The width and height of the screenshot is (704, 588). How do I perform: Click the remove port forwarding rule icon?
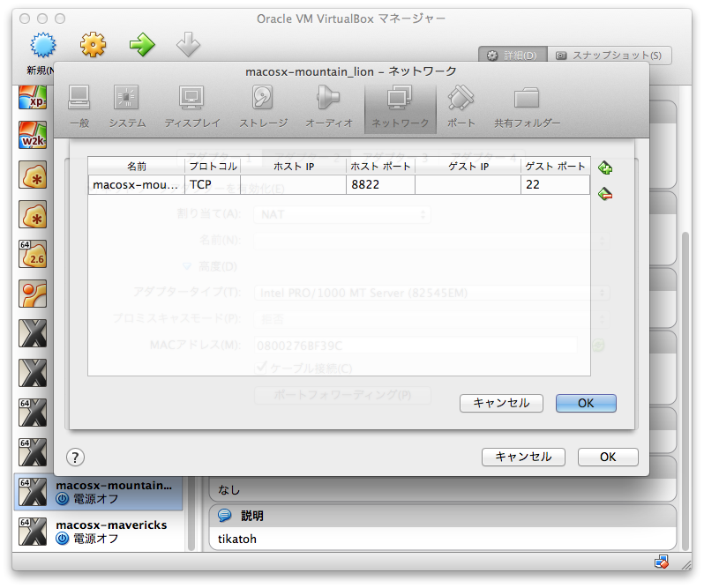pyautogui.click(x=605, y=194)
